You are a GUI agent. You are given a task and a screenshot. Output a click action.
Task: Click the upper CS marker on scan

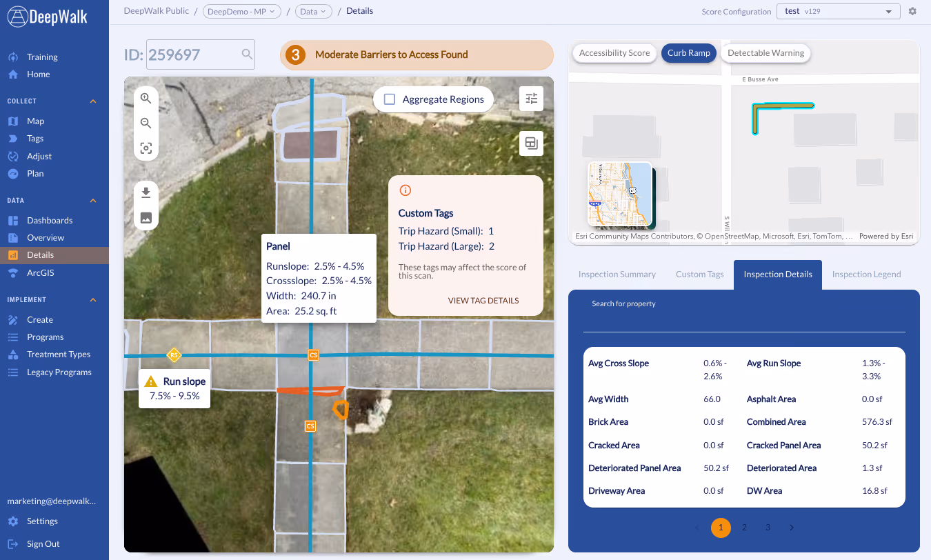click(313, 355)
